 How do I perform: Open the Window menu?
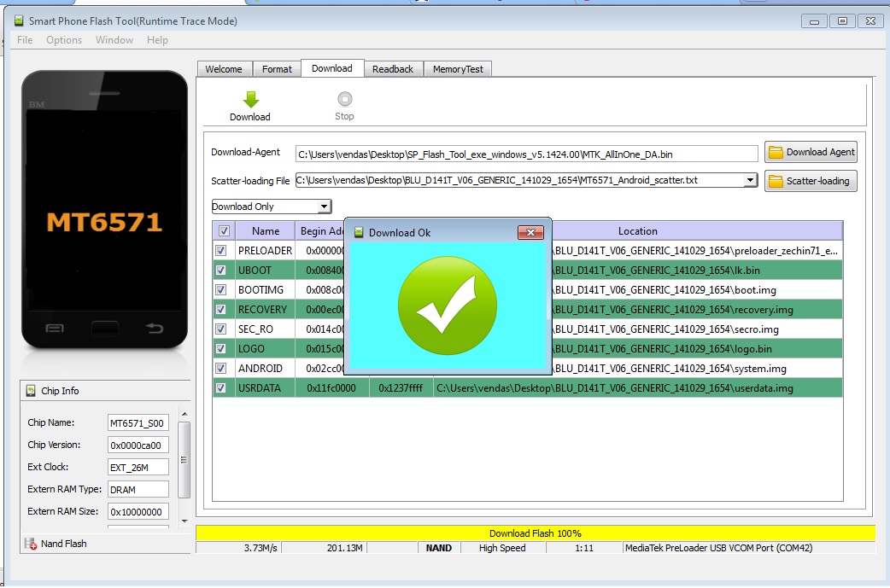tap(114, 40)
